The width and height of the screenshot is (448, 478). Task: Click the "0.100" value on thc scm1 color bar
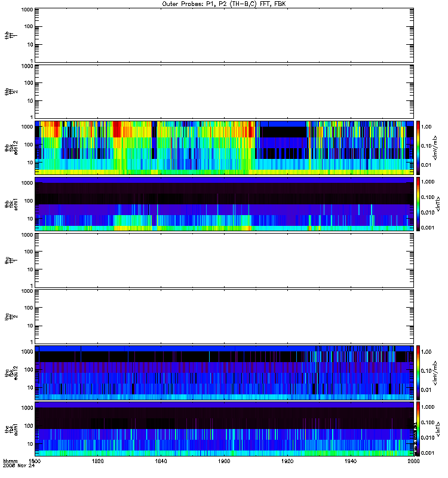coord(428,422)
